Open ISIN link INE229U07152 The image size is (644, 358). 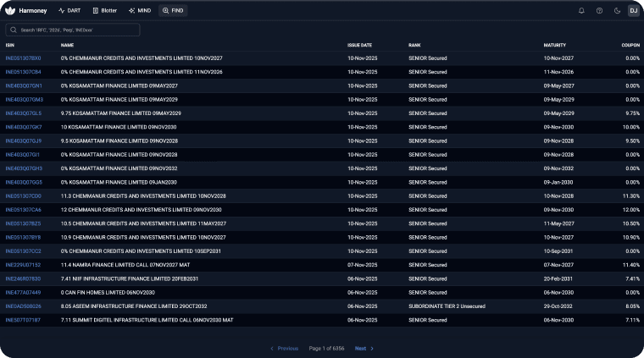pos(23,265)
